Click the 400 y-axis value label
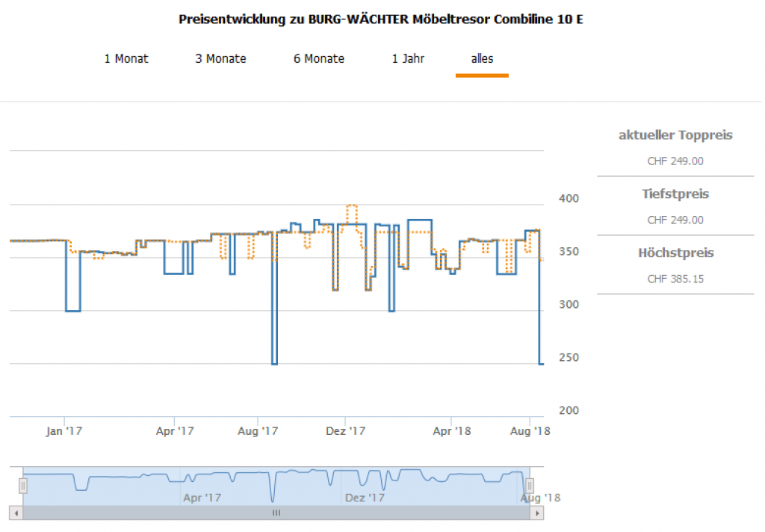The image size is (765, 532). (x=569, y=199)
